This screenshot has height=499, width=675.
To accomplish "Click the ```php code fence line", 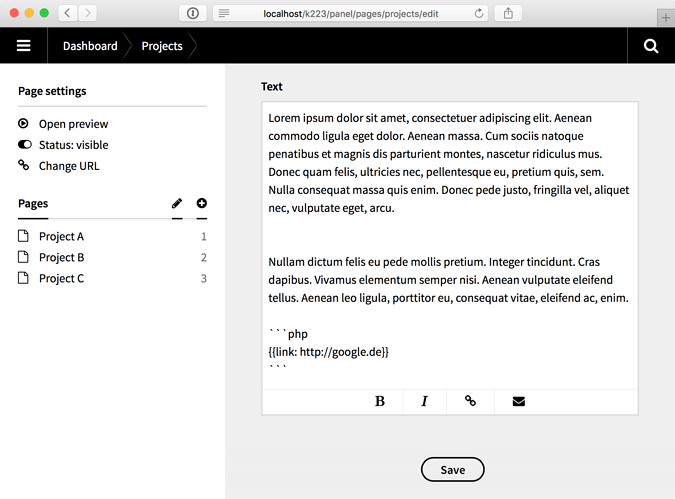I will tap(288, 334).
